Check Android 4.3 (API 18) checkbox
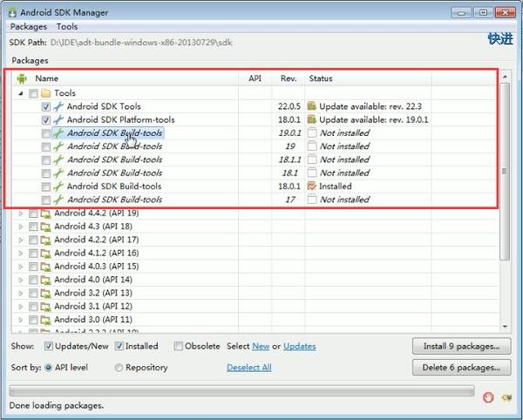 [33, 227]
